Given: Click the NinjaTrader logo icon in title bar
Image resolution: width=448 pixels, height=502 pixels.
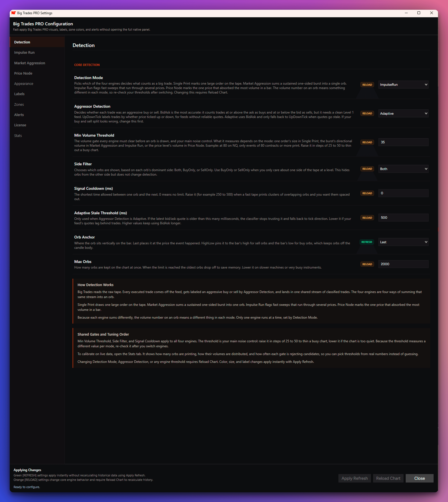Looking at the screenshot, I should [13, 13].
